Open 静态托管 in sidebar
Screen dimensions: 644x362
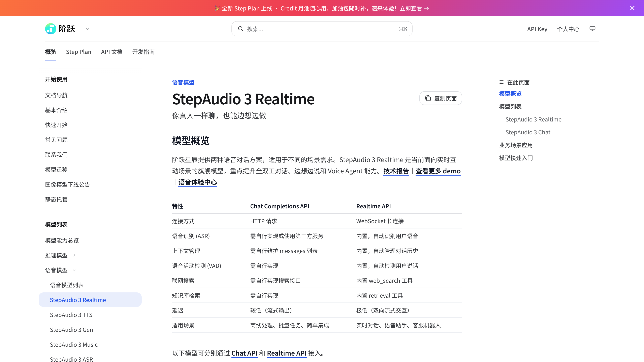pos(56,199)
